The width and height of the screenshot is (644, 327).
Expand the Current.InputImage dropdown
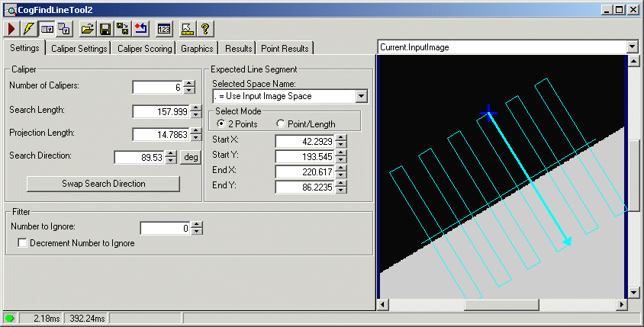[x=631, y=46]
